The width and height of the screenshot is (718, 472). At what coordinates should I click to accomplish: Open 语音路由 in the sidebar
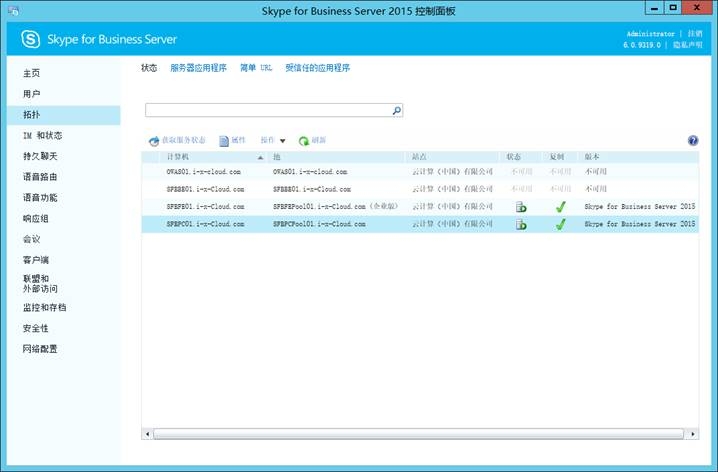[40, 177]
